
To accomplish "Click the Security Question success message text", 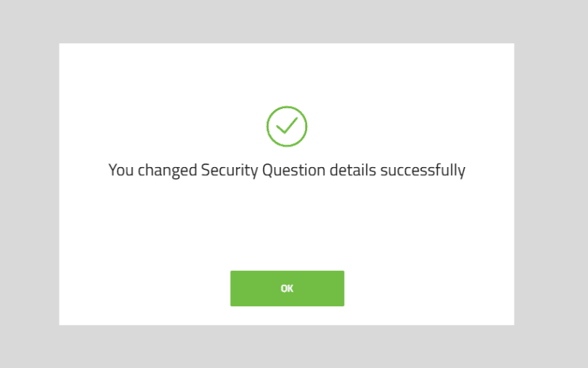I will [287, 170].
